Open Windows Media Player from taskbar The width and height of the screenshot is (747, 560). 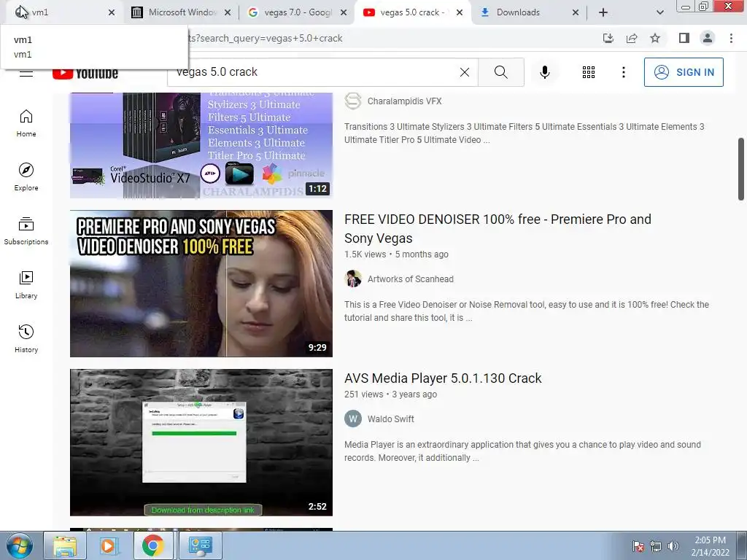tap(108, 545)
